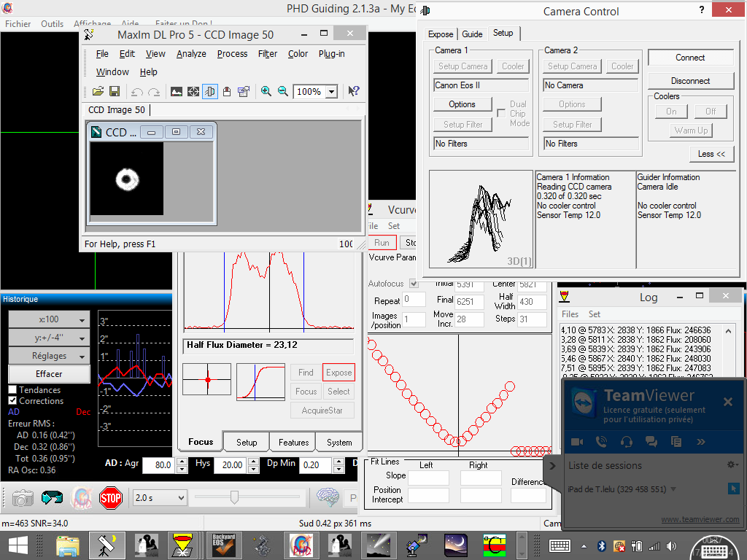Start TeamViewer video call icon
Image resolution: width=747 pixels, height=560 pixels.
point(577,441)
